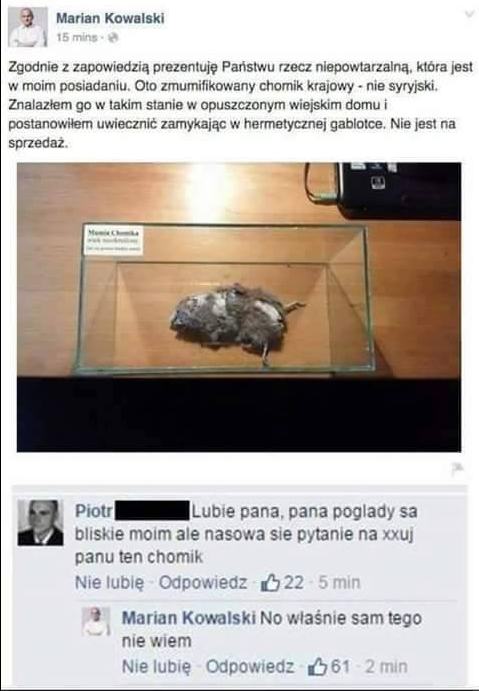
Task: Open Piotr's commenter avatar
Action: point(41,523)
